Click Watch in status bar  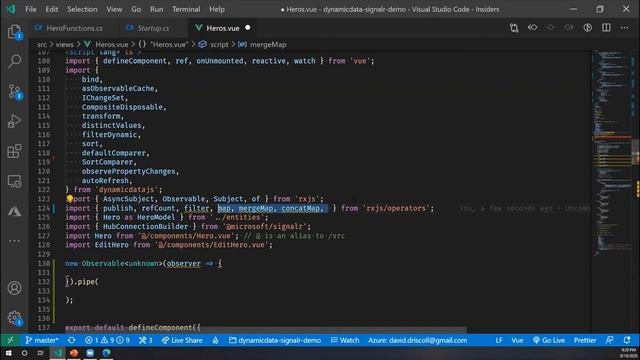click(345, 340)
